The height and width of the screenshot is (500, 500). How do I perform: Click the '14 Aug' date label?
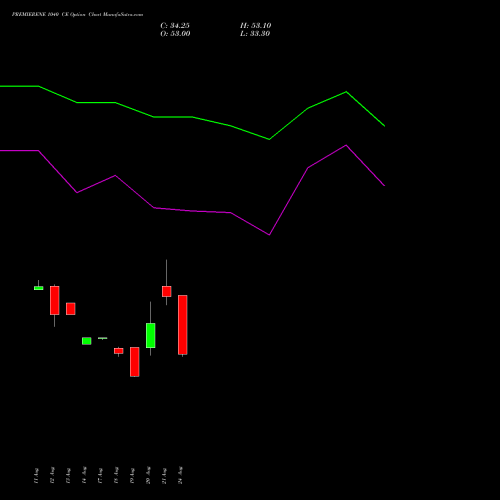(x=84, y=476)
